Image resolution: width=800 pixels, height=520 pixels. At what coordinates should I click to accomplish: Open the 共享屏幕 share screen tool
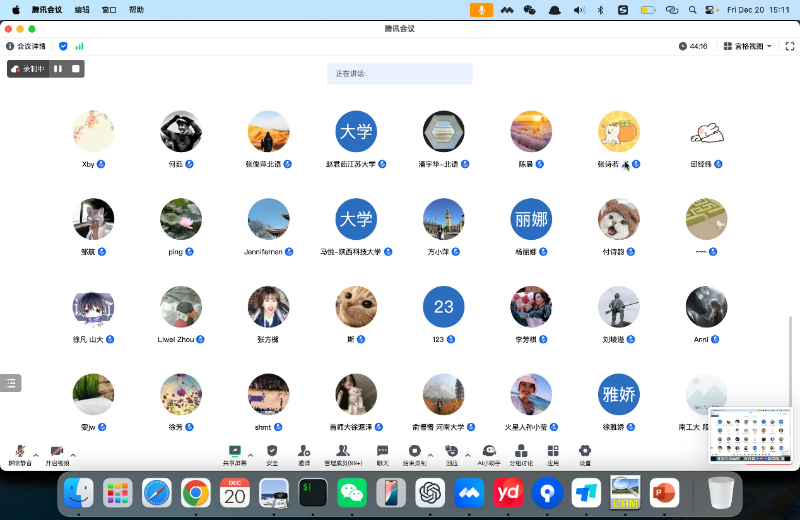234,455
